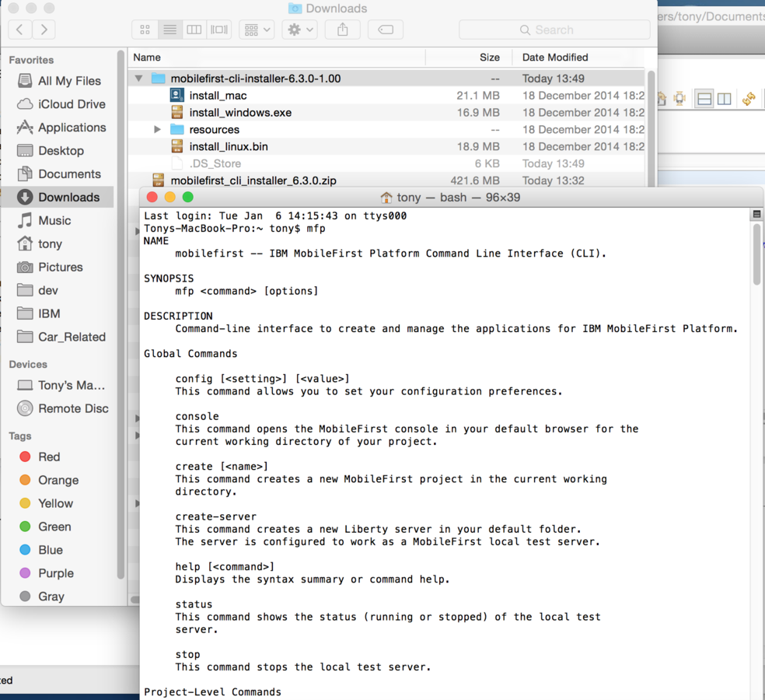Open Music folder in sidebar
The width and height of the screenshot is (765, 700).
click(44, 221)
